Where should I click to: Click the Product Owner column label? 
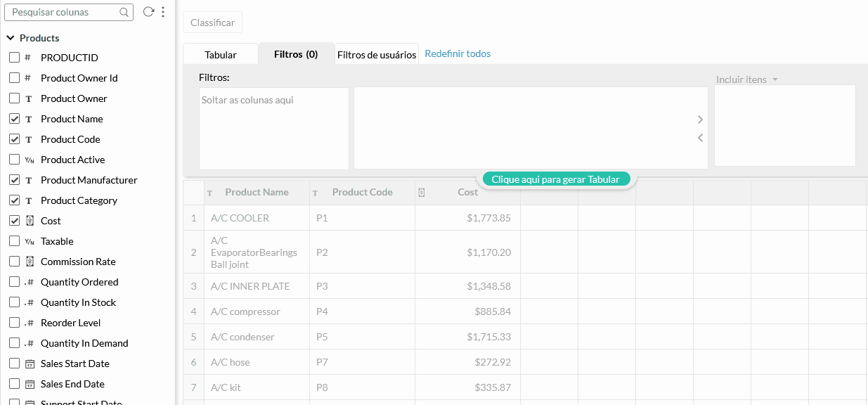74,98
